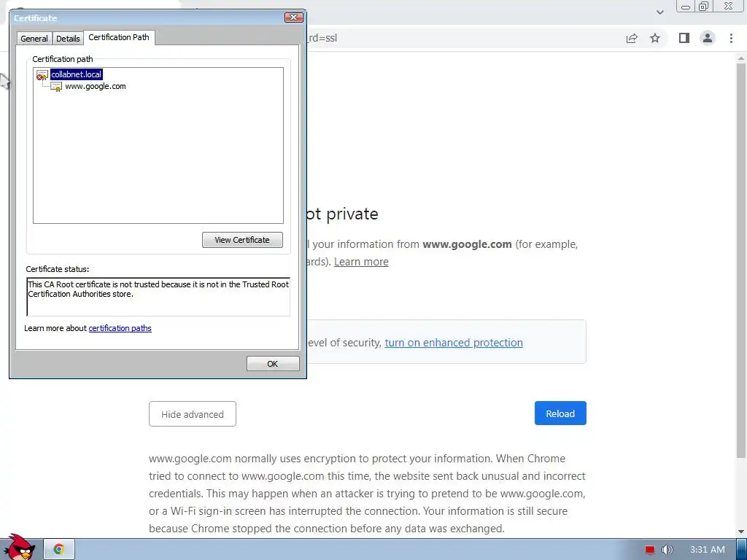
Task: Click the Hide advanced button
Action: tap(193, 414)
